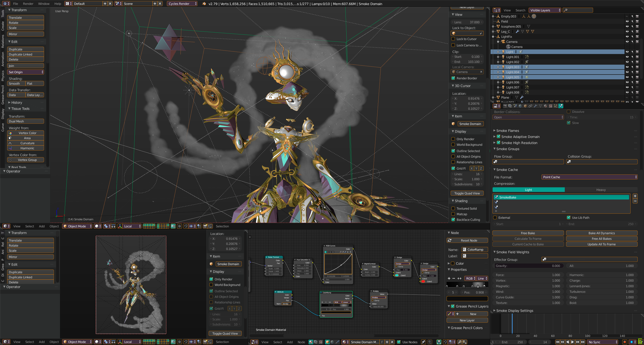Click the red auto-keyframe record button
This screenshot has height=345, width=644.
pyautogui.click(x=625, y=342)
